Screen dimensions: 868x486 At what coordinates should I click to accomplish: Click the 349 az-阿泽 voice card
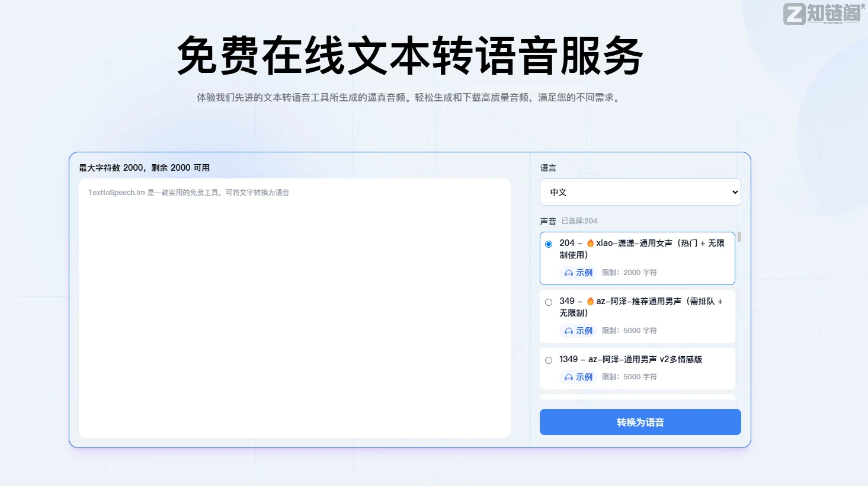[x=637, y=316]
